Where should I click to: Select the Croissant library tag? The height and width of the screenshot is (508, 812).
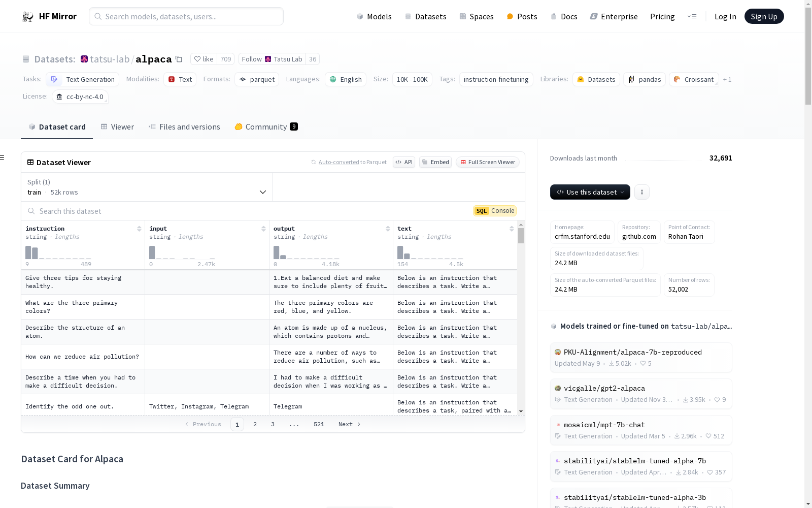click(694, 79)
